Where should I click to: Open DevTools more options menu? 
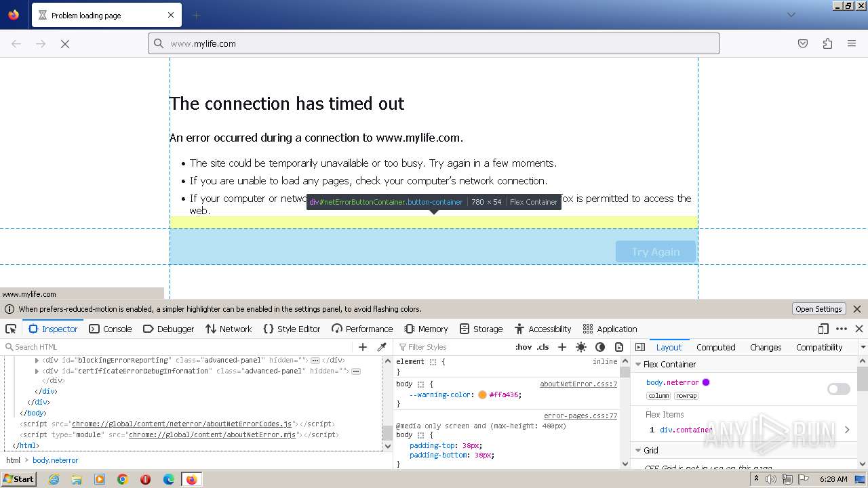[x=842, y=329]
